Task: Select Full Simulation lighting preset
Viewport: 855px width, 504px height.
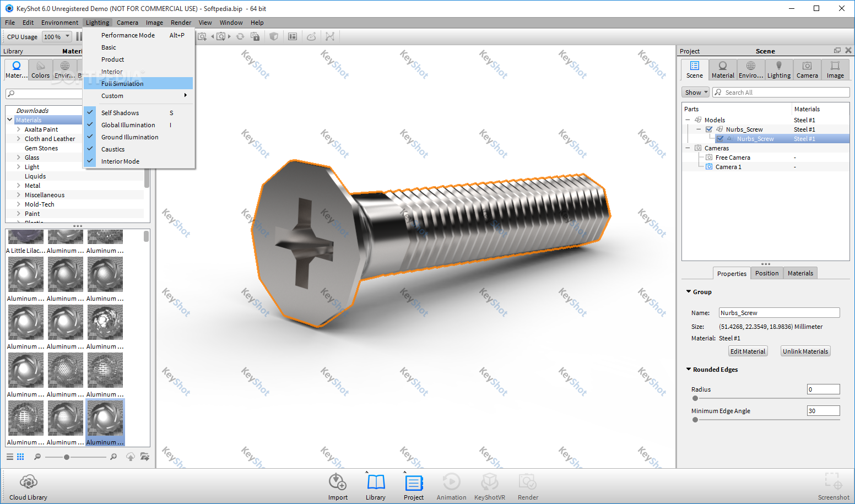Action: pos(138,84)
